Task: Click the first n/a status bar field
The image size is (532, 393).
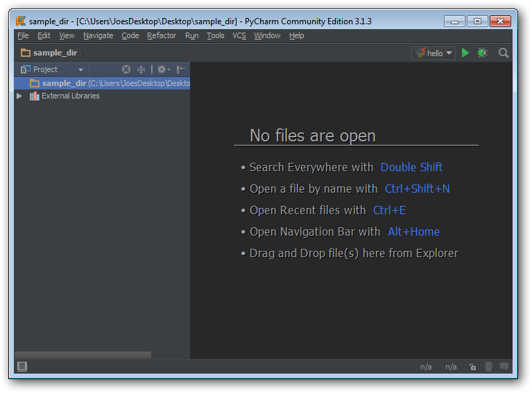Action: pyautogui.click(x=426, y=367)
